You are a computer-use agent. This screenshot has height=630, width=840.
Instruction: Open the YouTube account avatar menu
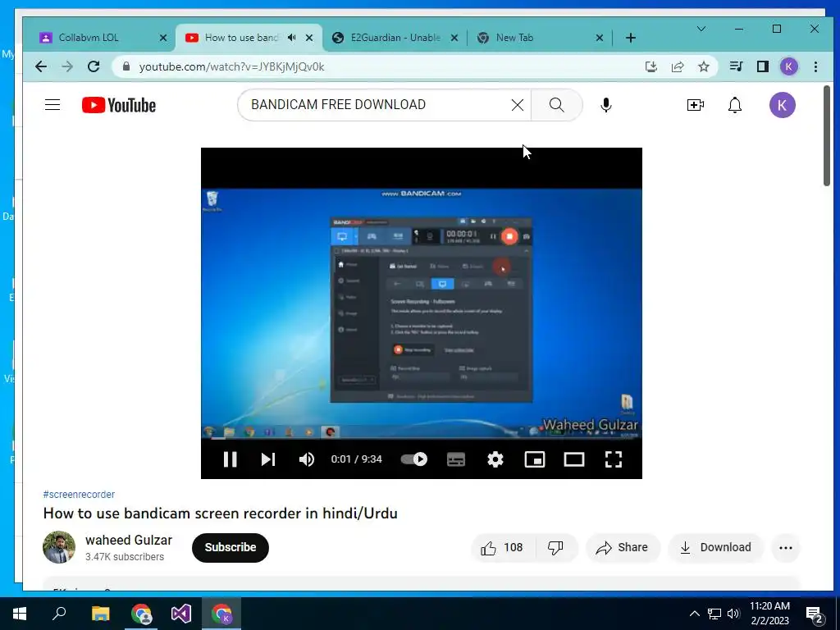[782, 105]
